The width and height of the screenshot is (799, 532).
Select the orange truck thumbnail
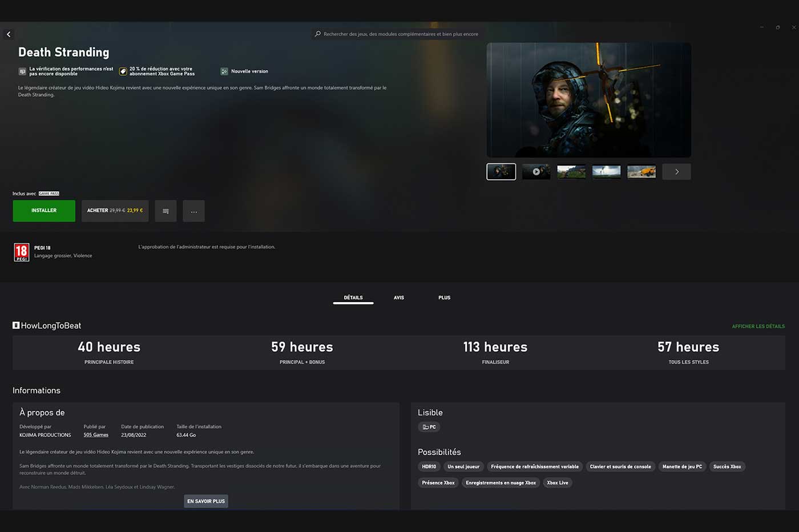coord(641,171)
